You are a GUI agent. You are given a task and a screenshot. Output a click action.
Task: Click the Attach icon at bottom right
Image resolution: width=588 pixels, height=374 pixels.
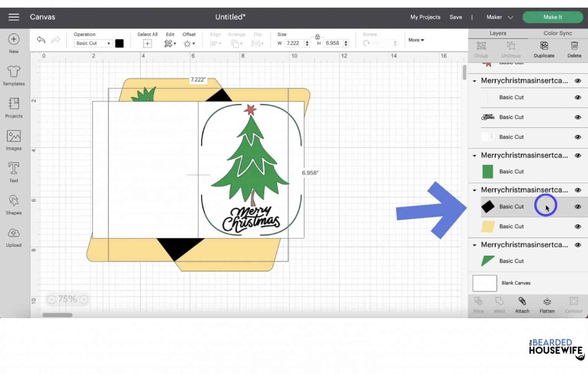coord(522,305)
